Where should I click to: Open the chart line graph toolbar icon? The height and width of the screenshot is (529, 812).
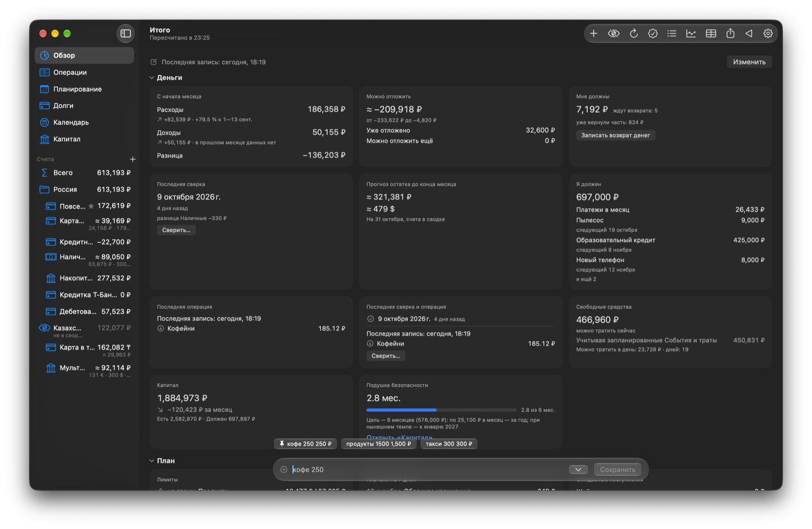pyautogui.click(x=691, y=34)
